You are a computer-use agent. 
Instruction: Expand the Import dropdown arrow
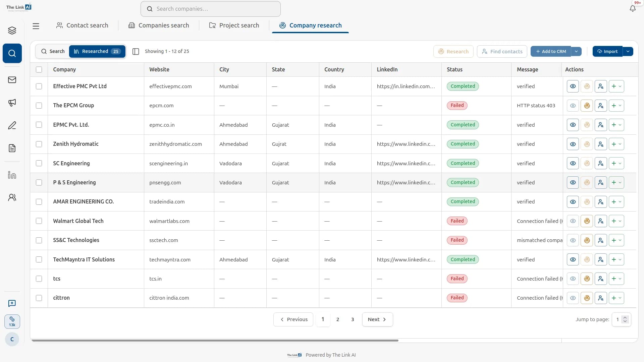coord(628,52)
